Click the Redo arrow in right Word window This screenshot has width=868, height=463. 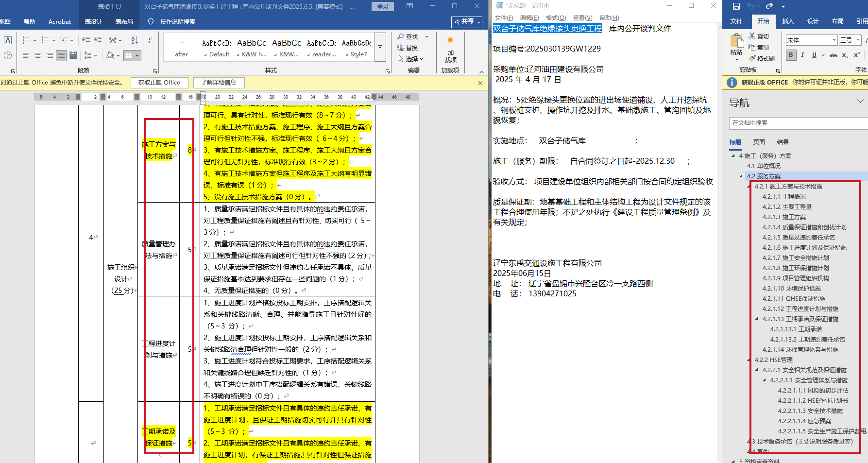click(x=769, y=6)
